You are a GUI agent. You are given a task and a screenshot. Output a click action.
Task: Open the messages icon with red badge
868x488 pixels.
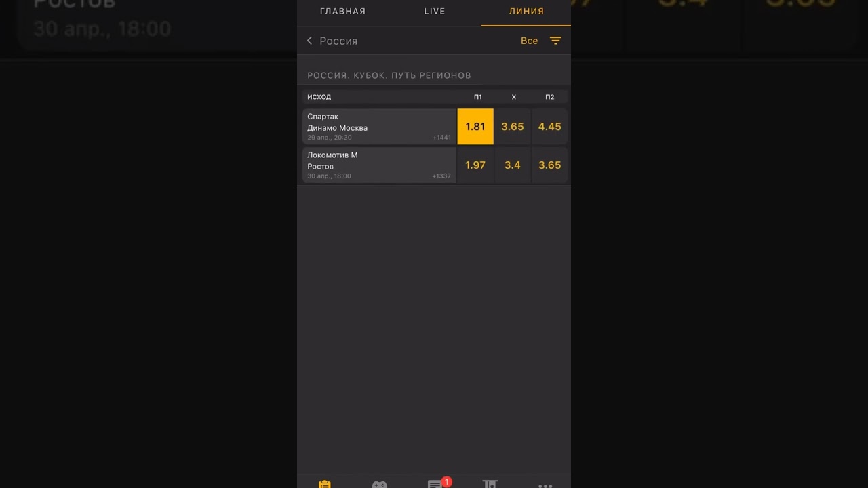tap(435, 484)
